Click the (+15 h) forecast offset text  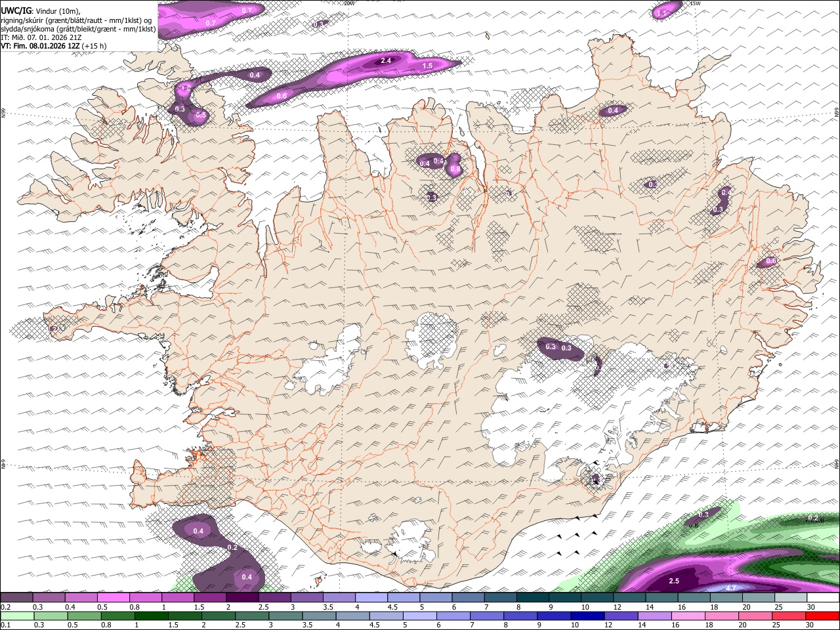[x=94, y=46]
